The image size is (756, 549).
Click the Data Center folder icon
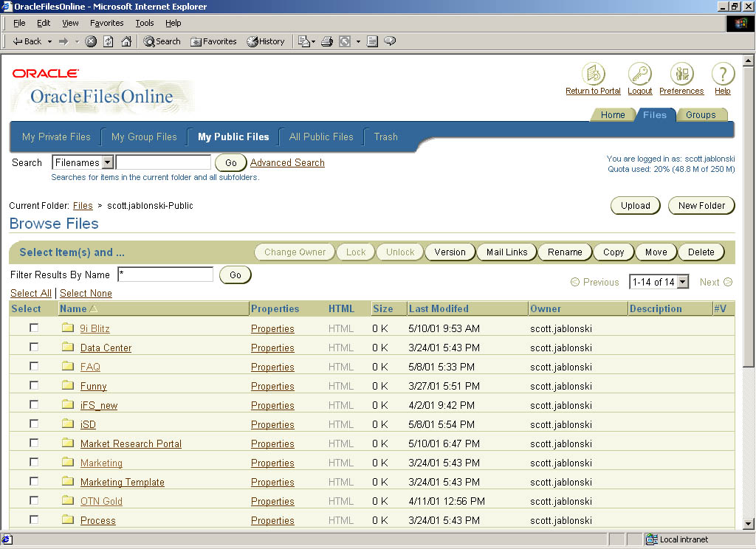68,347
